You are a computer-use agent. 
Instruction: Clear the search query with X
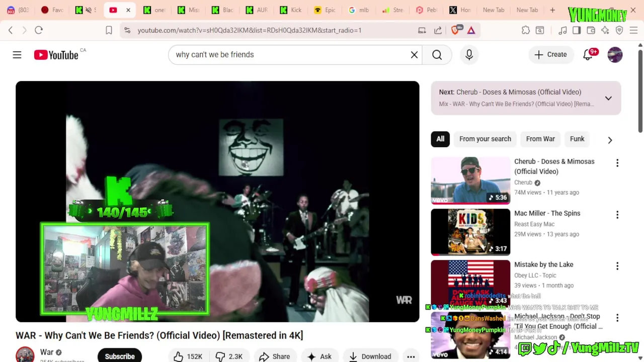tap(414, 54)
